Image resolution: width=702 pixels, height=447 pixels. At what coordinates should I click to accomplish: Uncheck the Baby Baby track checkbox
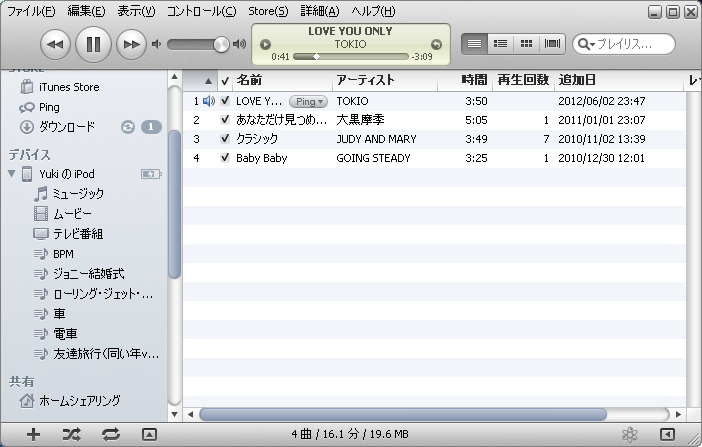225,158
